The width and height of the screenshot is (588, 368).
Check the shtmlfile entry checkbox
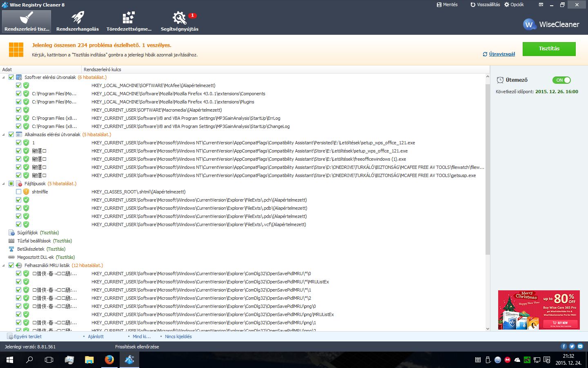click(19, 192)
